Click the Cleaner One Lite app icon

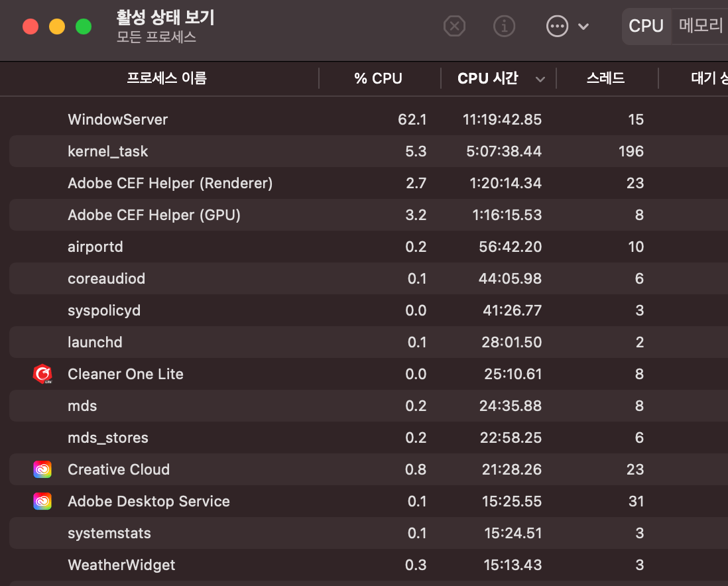[x=42, y=374]
